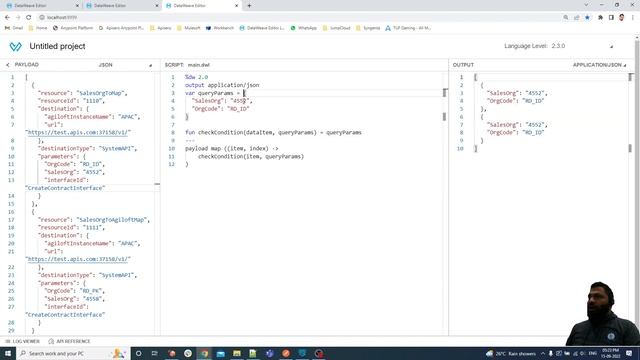
Task: Open the Syngenta bookmark folder
Action: click(368, 28)
